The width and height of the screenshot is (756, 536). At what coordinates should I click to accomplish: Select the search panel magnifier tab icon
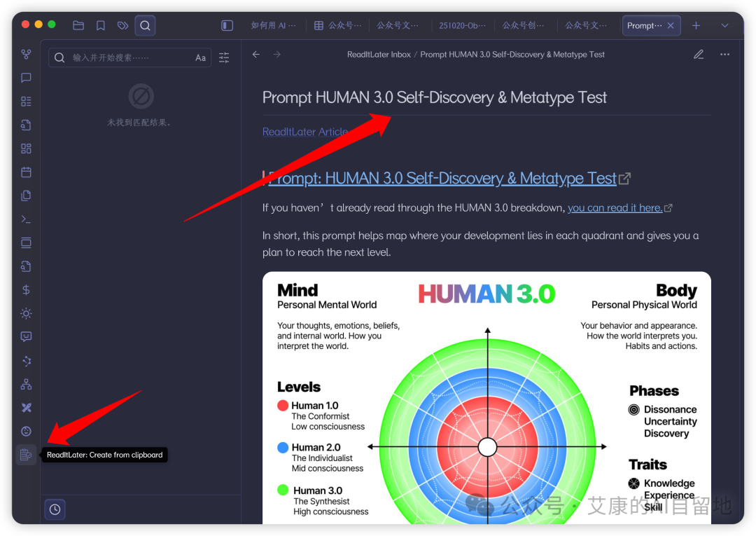[145, 25]
